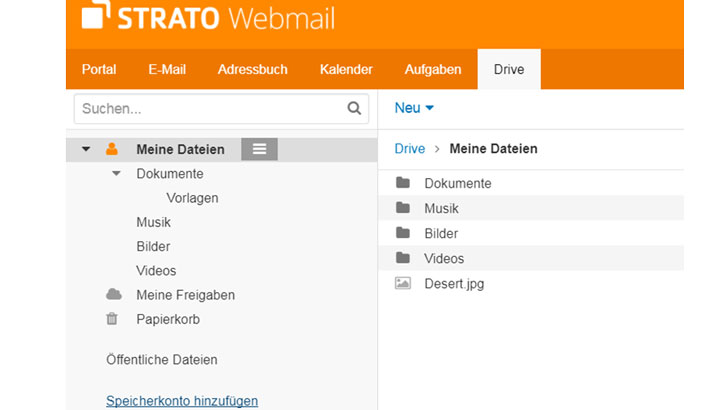
Task: Select the Drive tab
Action: 509,69
